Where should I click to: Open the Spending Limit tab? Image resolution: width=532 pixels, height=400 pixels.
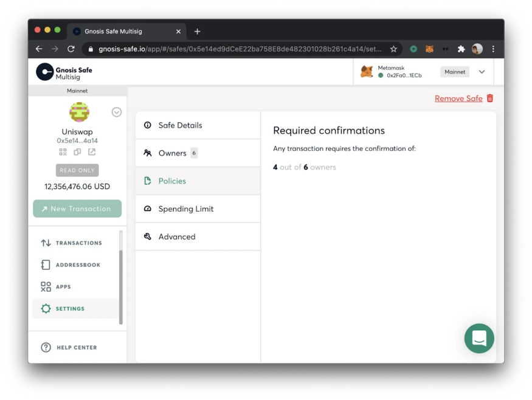(x=198, y=209)
